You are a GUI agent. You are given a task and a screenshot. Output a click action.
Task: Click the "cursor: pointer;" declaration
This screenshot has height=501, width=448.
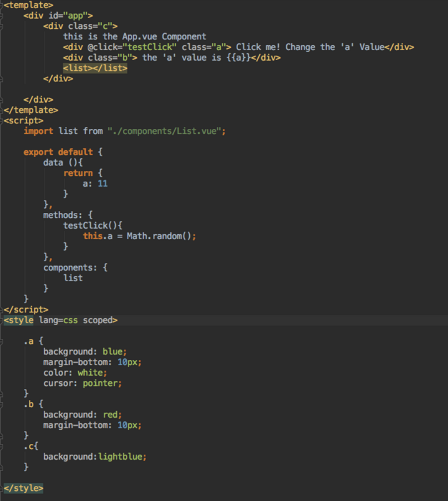click(x=83, y=383)
